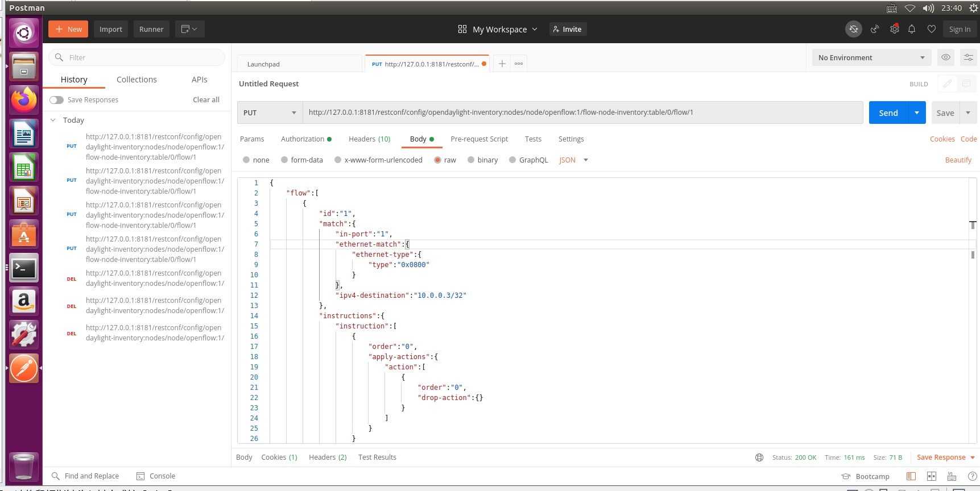Image resolution: width=980 pixels, height=491 pixels.
Task: Open the Save Response dropdown
Action: click(x=946, y=457)
